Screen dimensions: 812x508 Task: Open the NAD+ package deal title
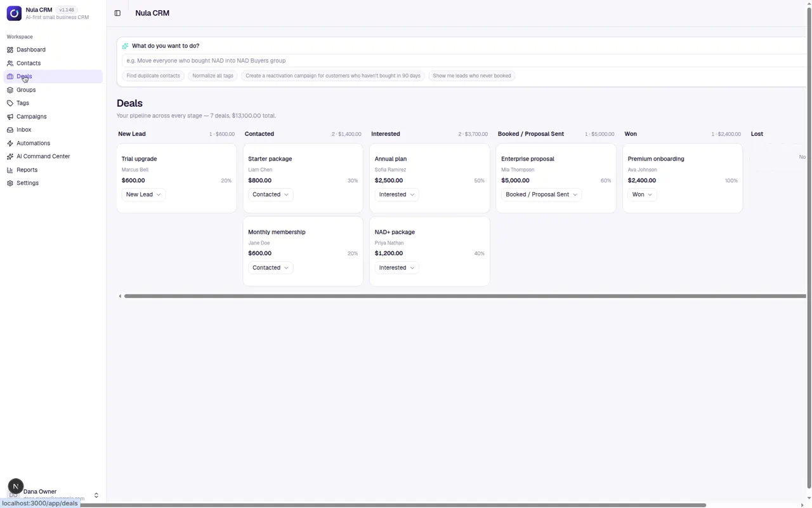[395, 232]
